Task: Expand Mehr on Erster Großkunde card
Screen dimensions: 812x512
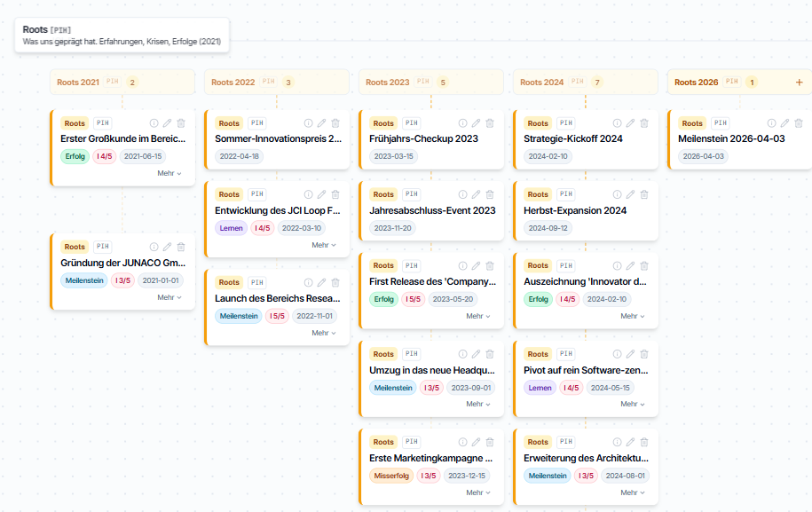Action: pyautogui.click(x=169, y=173)
